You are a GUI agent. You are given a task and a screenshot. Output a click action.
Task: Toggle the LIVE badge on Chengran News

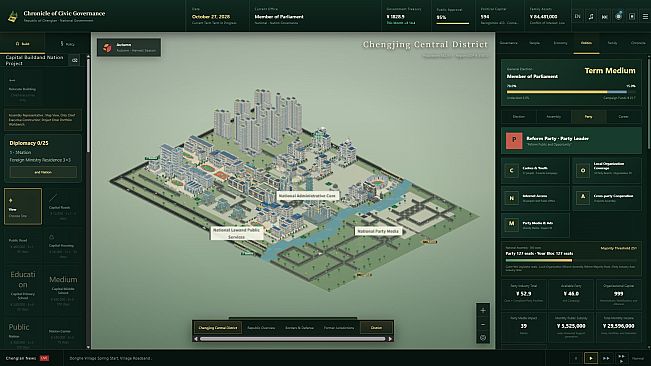pyautogui.click(x=44, y=358)
